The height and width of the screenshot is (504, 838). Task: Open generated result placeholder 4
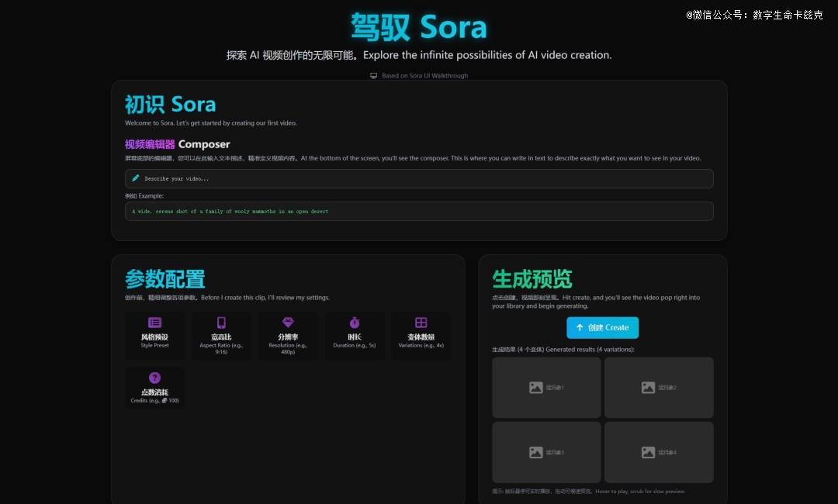click(x=659, y=452)
